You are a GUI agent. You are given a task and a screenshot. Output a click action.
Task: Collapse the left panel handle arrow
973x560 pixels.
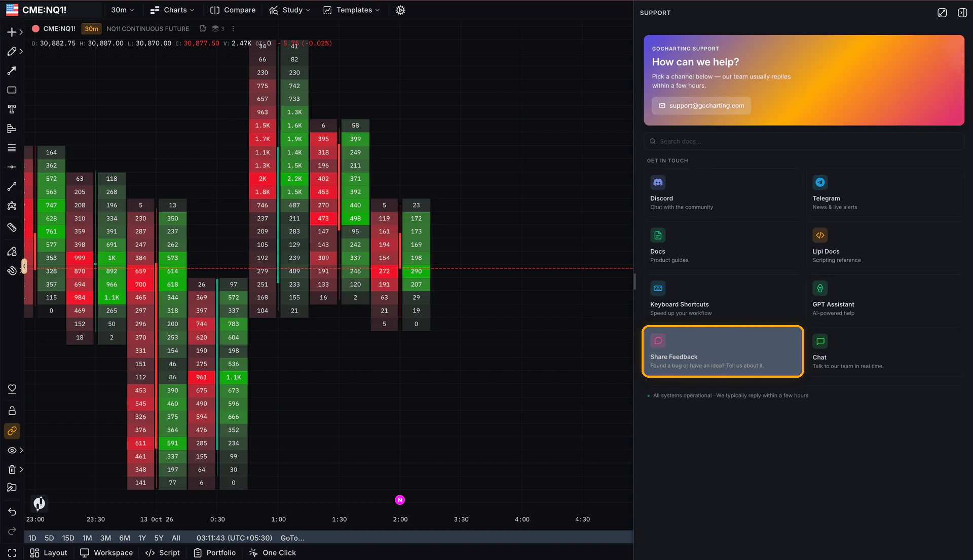tap(24, 266)
